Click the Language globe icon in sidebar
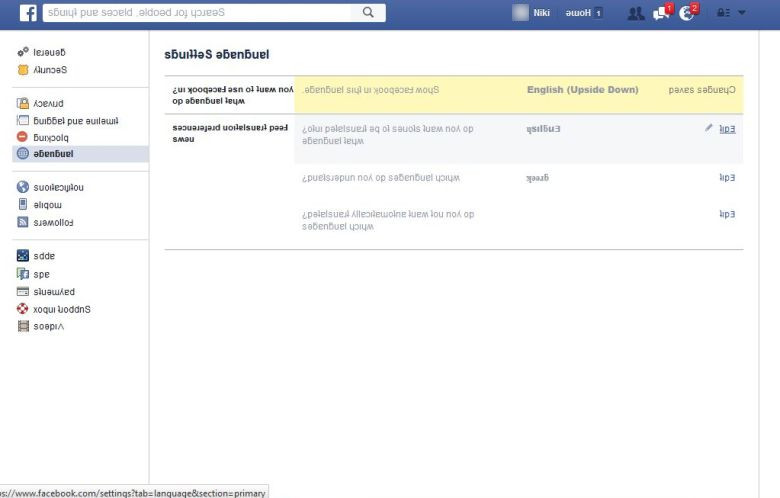 tap(23, 154)
